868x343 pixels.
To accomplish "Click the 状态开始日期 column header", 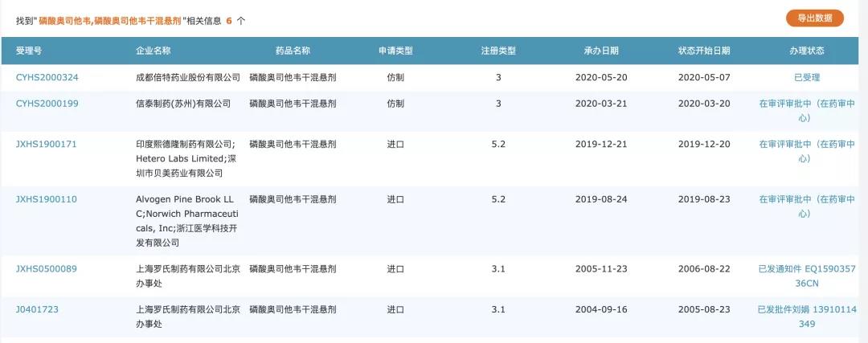I will (x=704, y=51).
